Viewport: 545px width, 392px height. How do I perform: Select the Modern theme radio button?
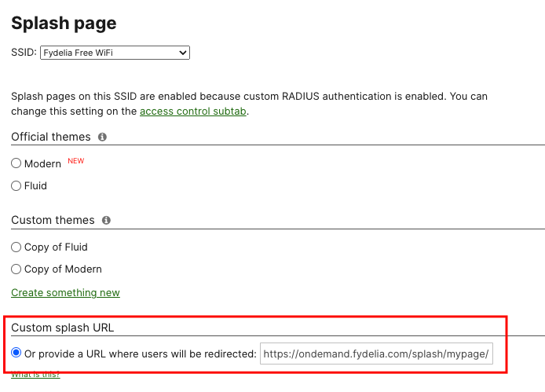(16, 163)
